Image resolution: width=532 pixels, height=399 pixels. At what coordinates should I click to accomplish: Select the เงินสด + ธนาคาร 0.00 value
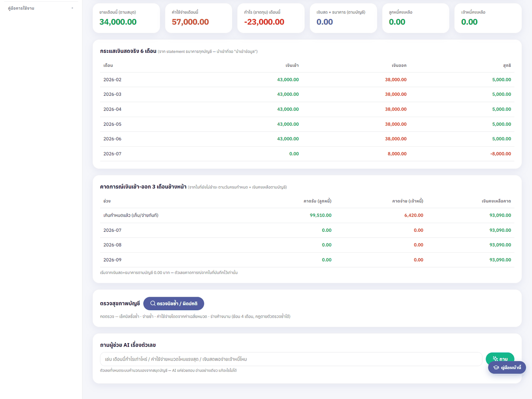point(325,22)
